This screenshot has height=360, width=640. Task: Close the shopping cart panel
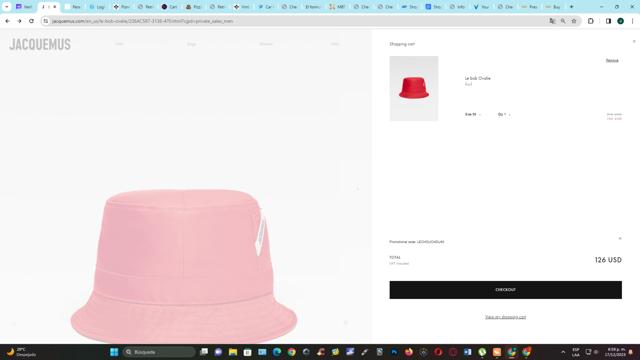coord(634,41)
